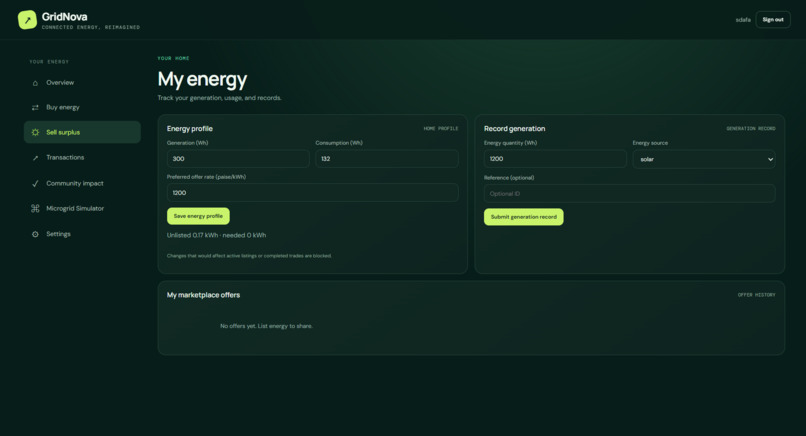Click the Energy quantity (Wh) field

point(555,159)
